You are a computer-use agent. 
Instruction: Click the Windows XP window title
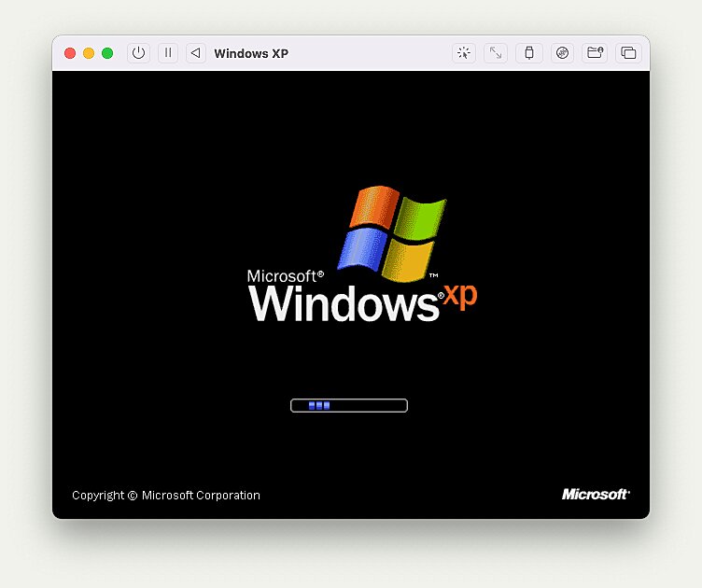pos(251,54)
